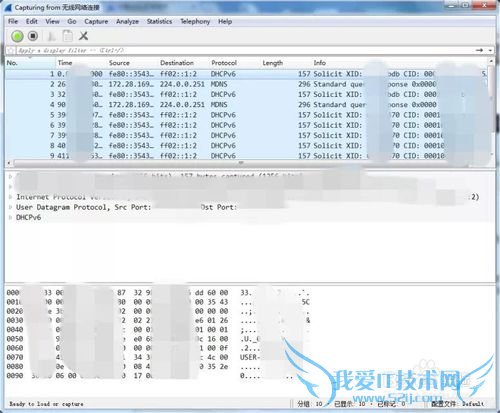Image resolution: width=500 pixels, height=413 pixels.
Task: Click the X icon in the toolbar
Action: point(83,36)
